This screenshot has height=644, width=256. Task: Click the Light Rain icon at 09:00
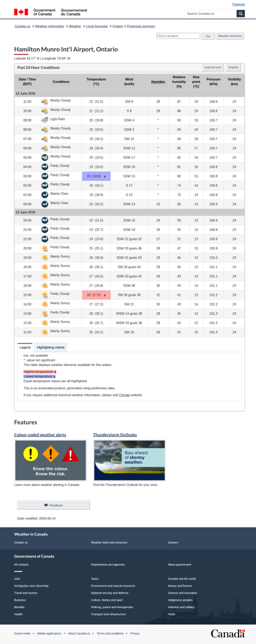[x=45, y=120]
